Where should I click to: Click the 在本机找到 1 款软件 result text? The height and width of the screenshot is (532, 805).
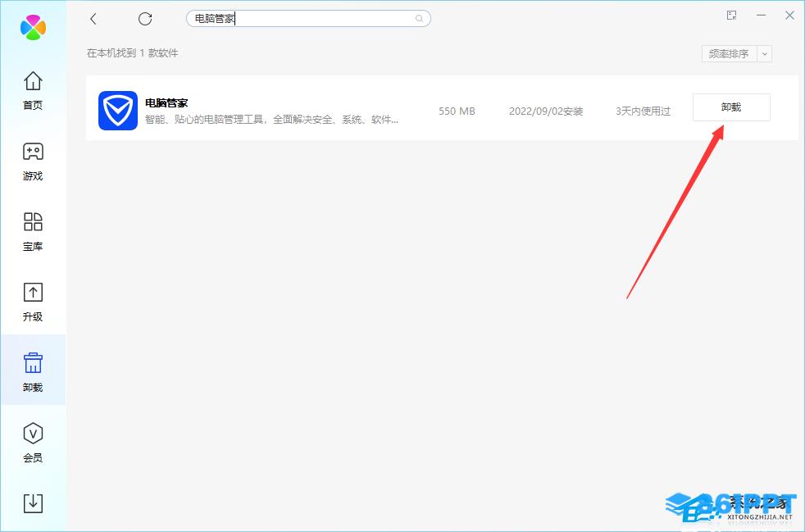coord(133,53)
